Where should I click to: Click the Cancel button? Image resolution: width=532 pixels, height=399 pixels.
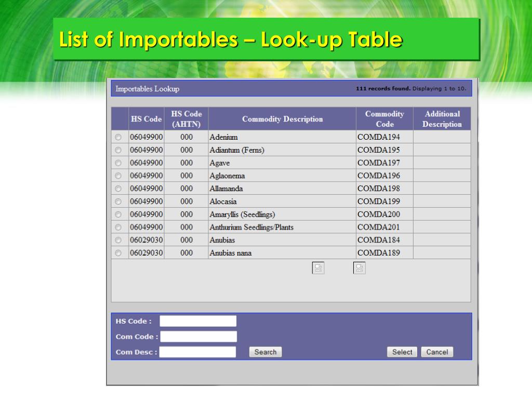(437, 352)
